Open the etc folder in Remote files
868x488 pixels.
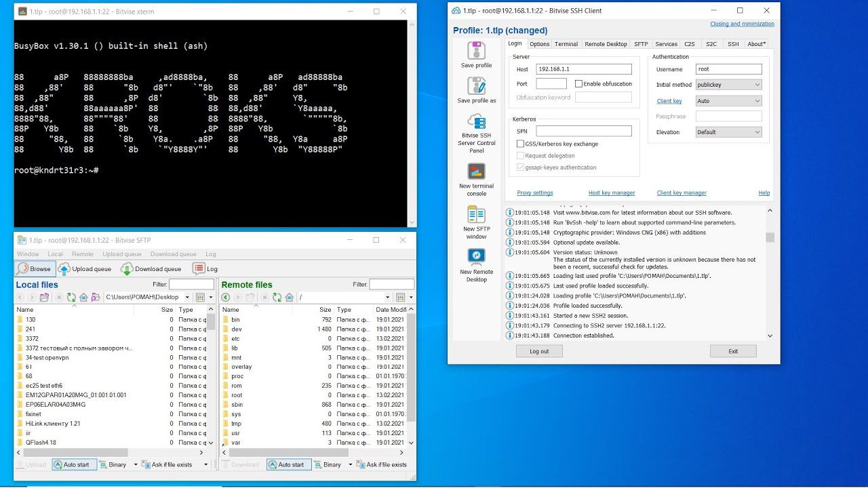point(235,338)
